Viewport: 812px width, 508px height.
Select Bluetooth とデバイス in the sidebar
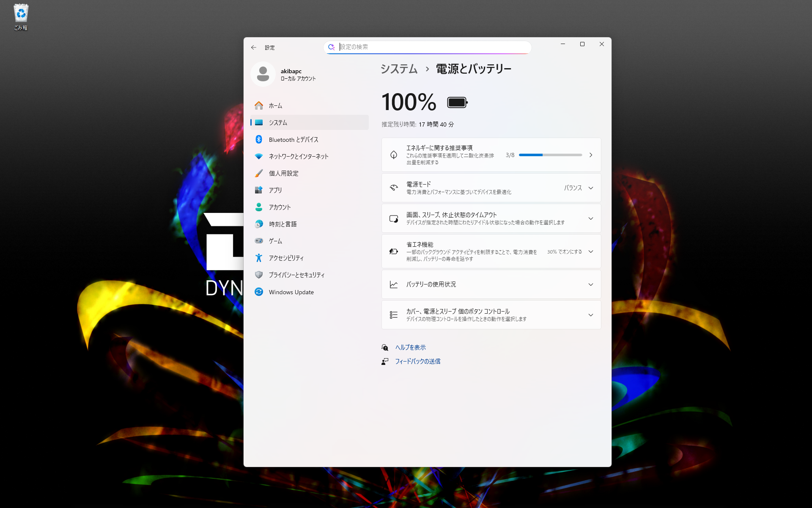(294, 139)
